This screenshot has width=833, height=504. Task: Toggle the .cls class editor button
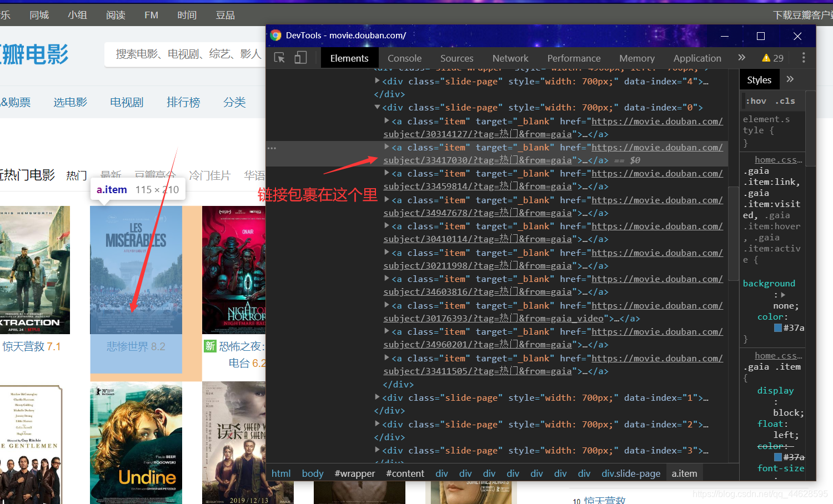[785, 101]
